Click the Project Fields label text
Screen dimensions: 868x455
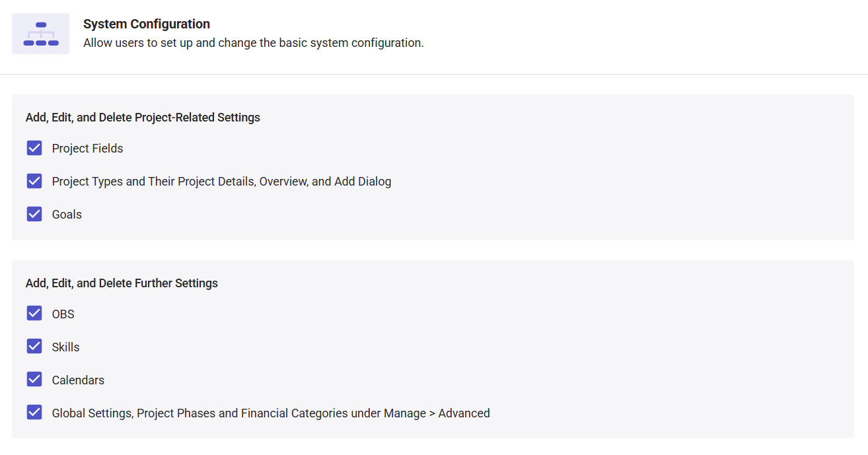coord(88,149)
